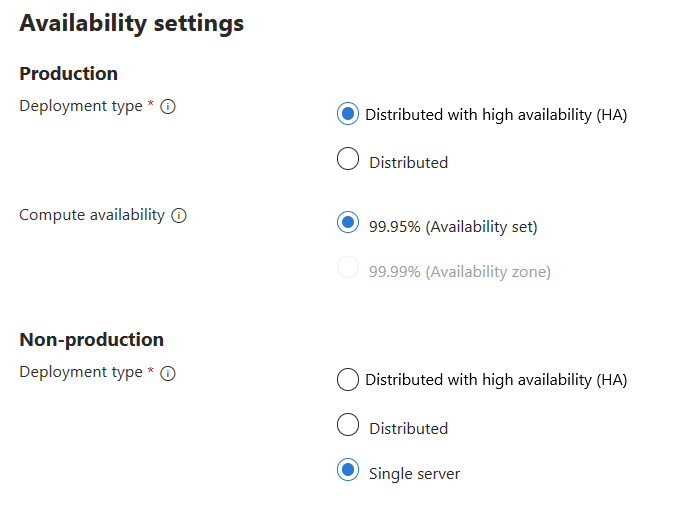Choose the Non-production Distributed radio button

348,426
